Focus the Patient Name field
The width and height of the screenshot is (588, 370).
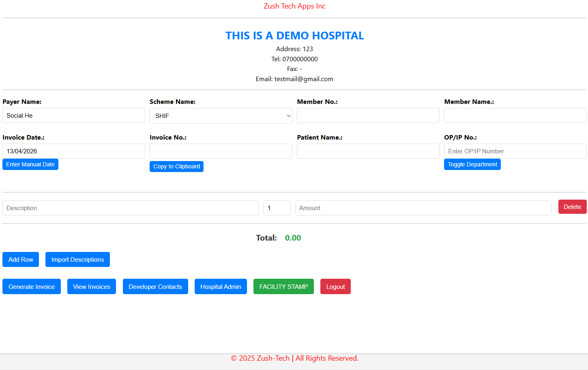pos(368,151)
